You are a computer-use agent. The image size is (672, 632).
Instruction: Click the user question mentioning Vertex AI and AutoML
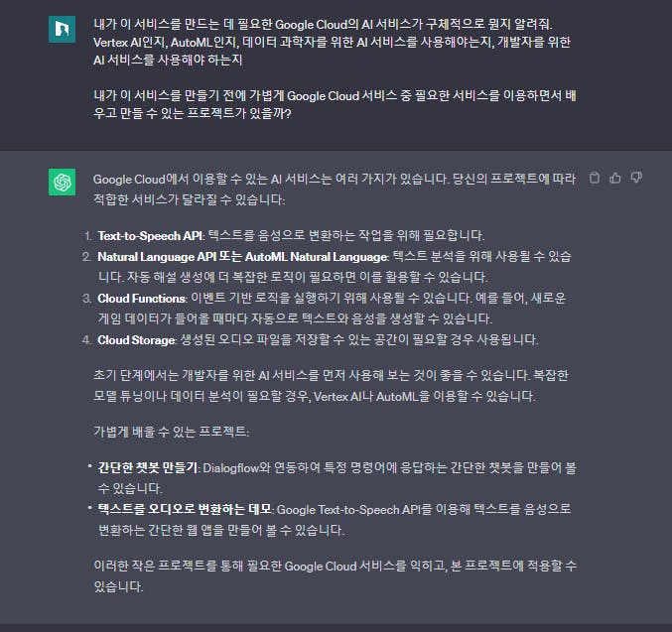(333, 42)
